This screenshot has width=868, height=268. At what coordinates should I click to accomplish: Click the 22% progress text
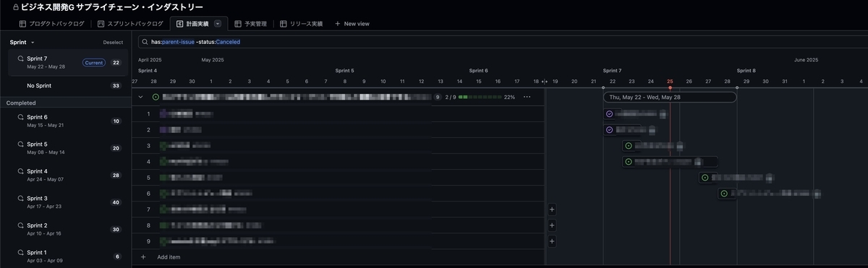509,97
